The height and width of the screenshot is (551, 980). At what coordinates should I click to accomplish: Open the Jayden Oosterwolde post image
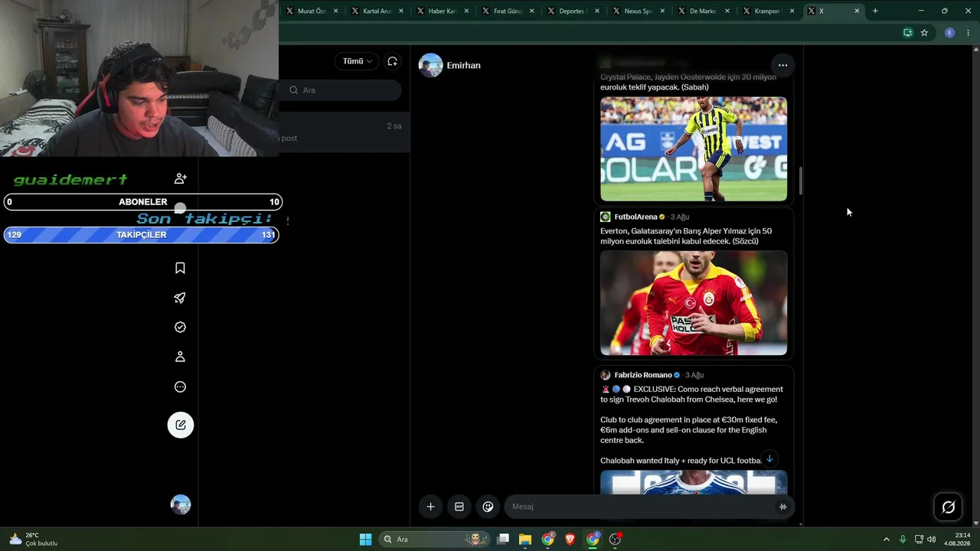coord(694,149)
